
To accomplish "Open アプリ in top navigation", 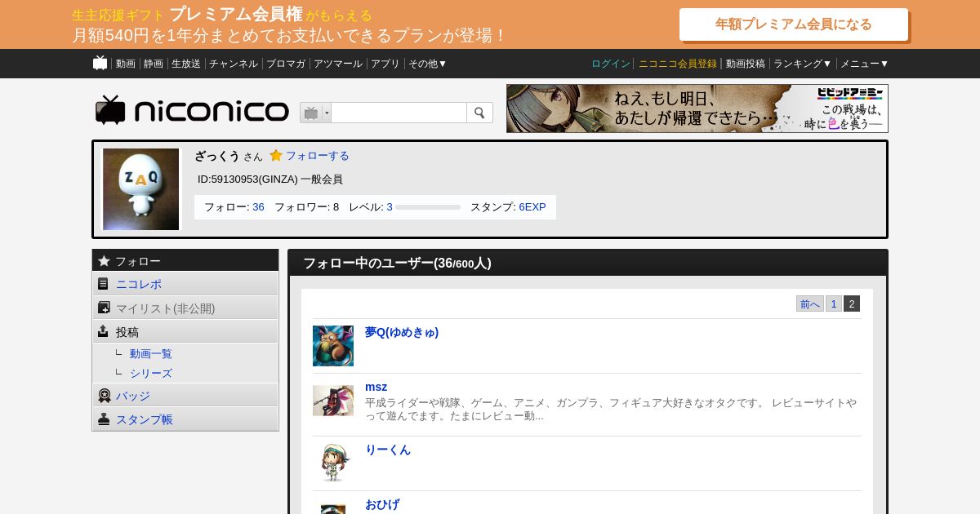I will [385, 64].
